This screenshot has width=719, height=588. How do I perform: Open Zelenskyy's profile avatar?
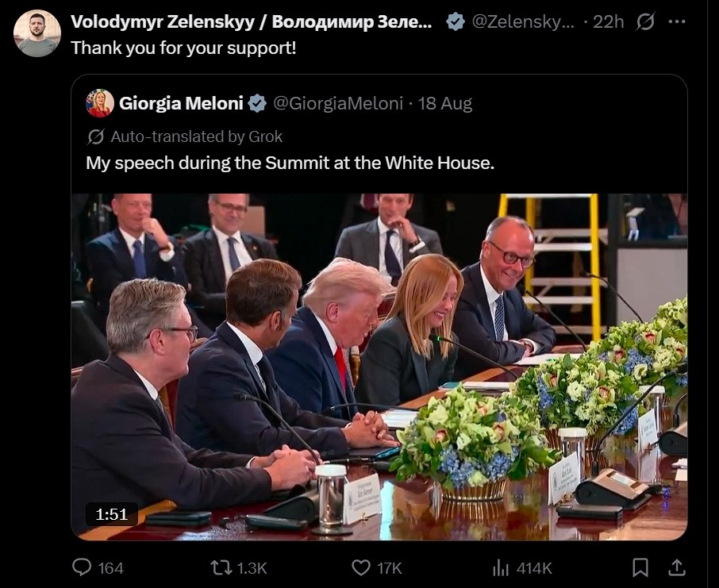[x=37, y=33]
